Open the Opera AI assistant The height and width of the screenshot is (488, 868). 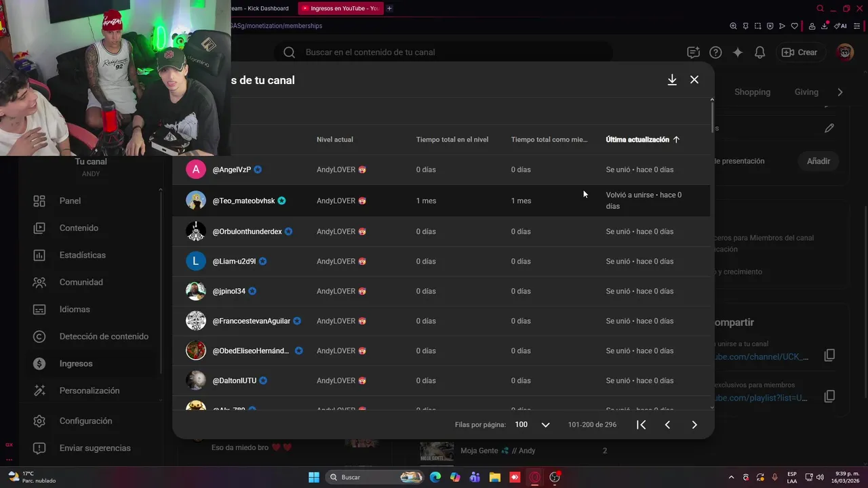(x=841, y=26)
